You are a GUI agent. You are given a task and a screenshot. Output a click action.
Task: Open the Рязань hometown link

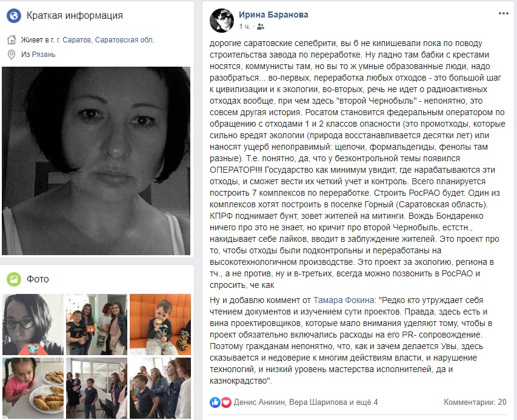[44, 55]
